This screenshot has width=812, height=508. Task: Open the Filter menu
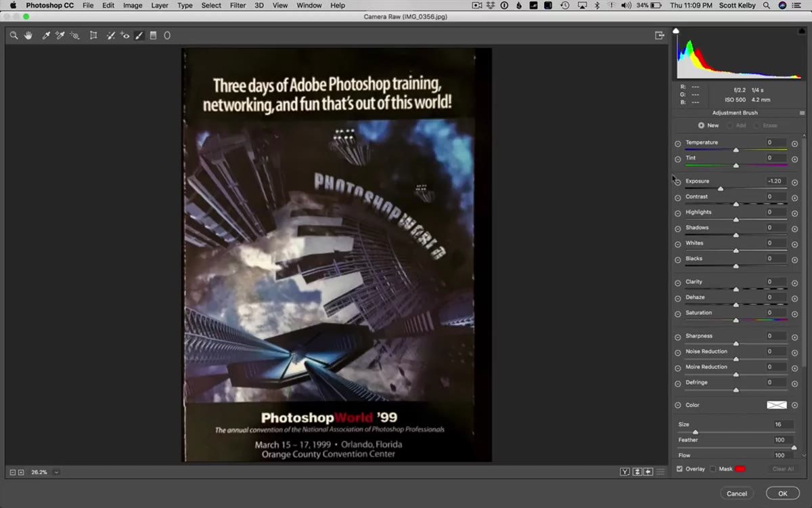click(x=238, y=5)
